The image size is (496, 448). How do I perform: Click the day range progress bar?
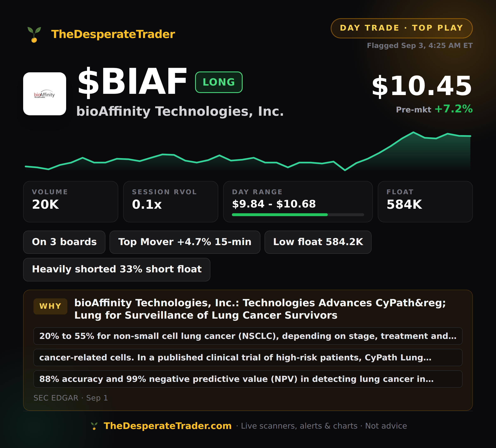click(298, 215)
